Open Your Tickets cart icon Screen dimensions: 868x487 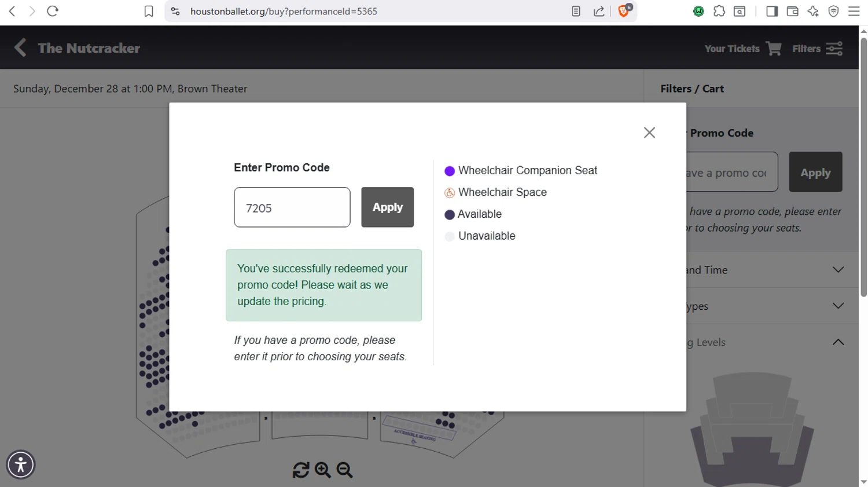coord(773,49)
